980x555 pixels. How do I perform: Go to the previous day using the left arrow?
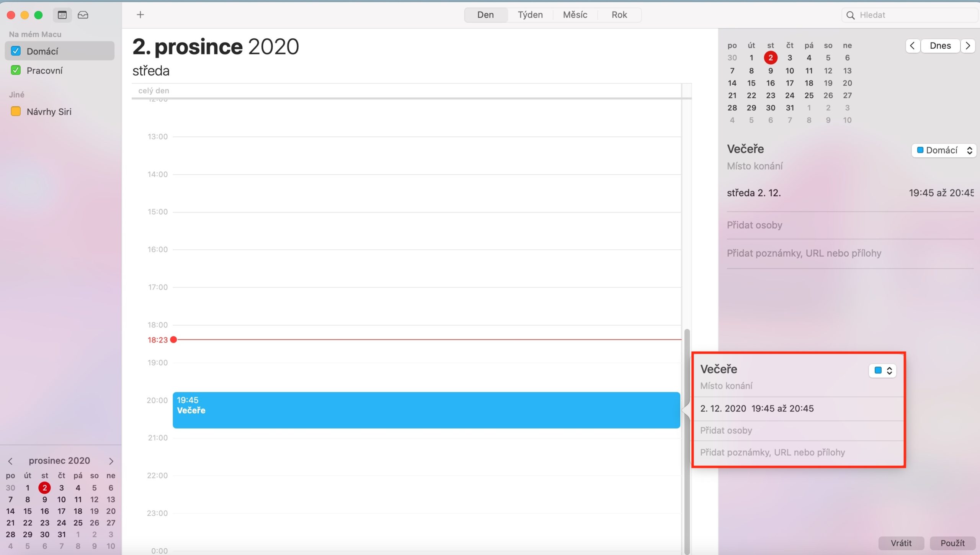[x=913, y=46]
